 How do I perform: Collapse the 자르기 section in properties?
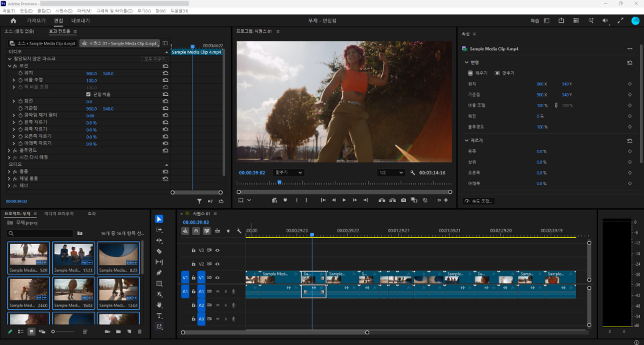point(467,141)
